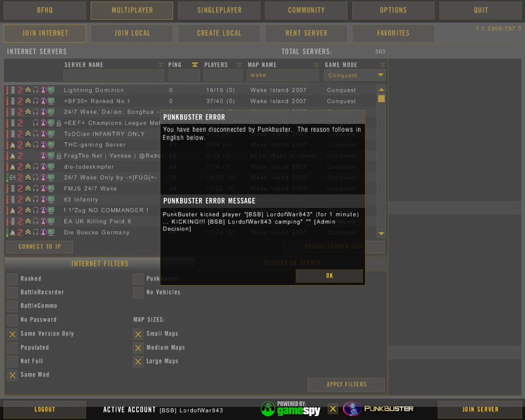Screen dimensions: 525x420
Task: Click headphones icon in 63 Infantry row
Action: (36, 199)
